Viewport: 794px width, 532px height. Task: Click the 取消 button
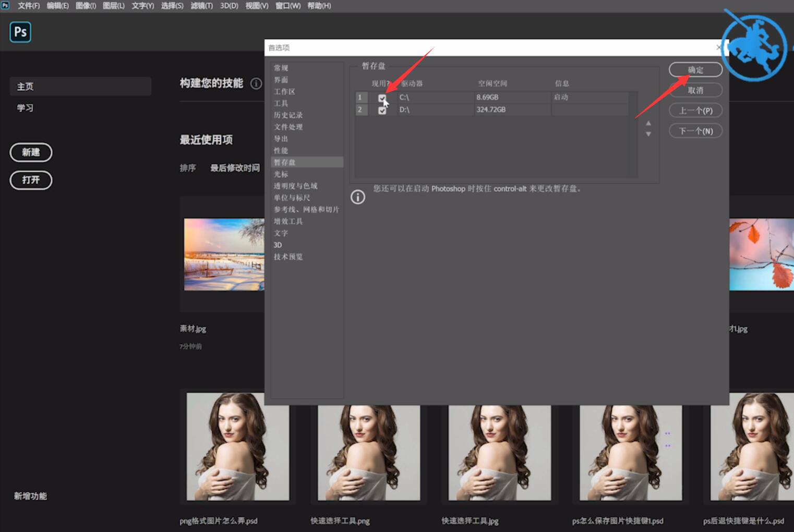click(x=695, y=90)
